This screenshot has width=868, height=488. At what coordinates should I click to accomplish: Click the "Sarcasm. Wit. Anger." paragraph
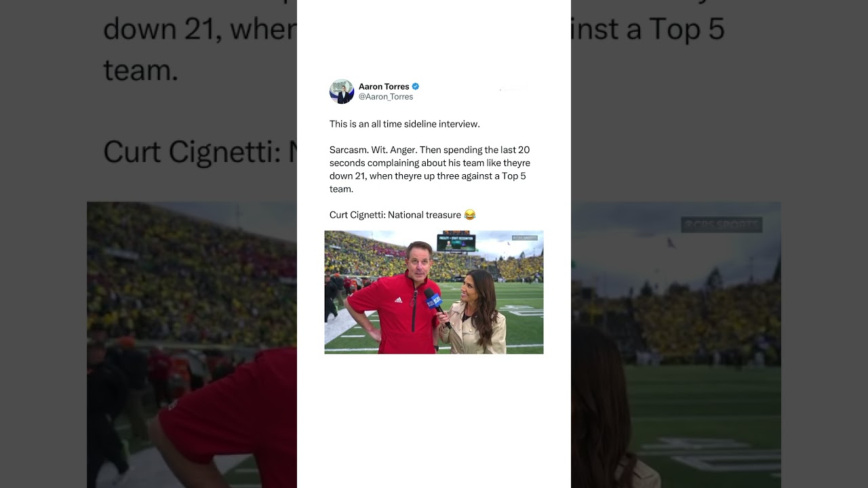point(430,169)
